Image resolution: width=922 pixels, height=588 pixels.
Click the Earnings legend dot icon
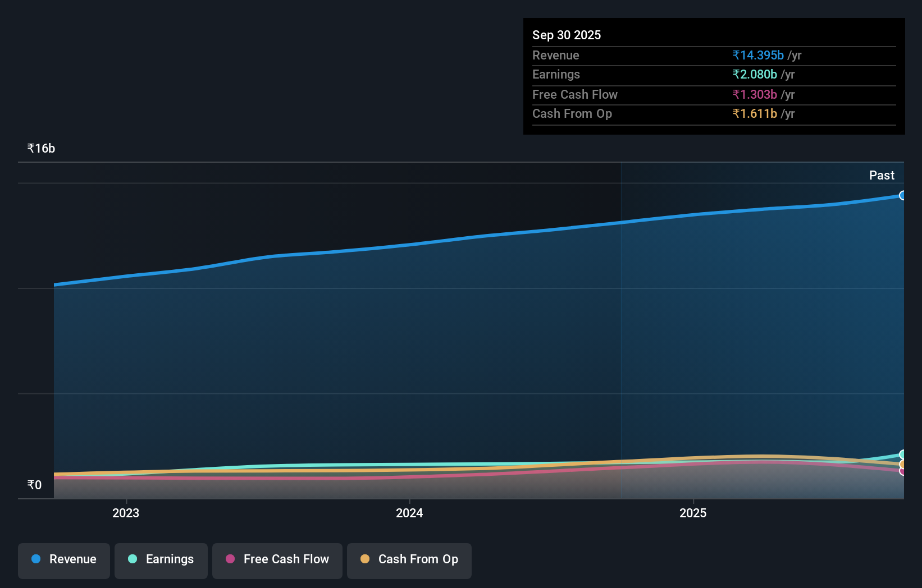point(131,559)
